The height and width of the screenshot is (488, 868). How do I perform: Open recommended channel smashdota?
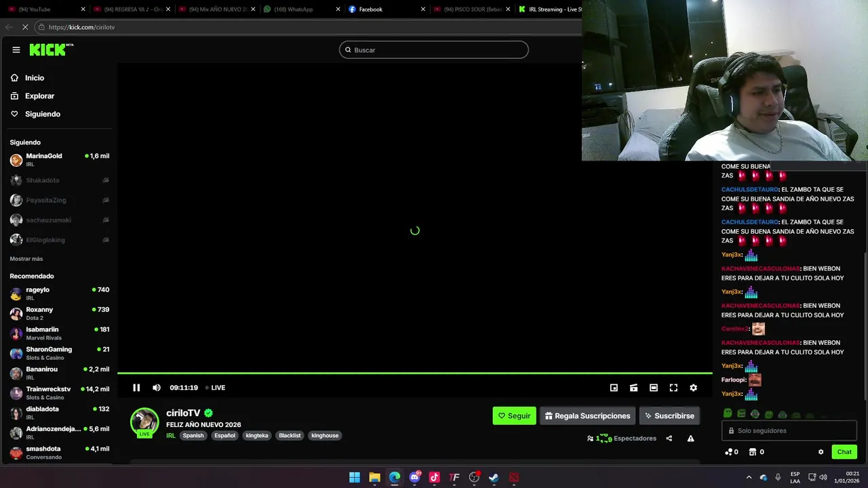tap(60, 453)
